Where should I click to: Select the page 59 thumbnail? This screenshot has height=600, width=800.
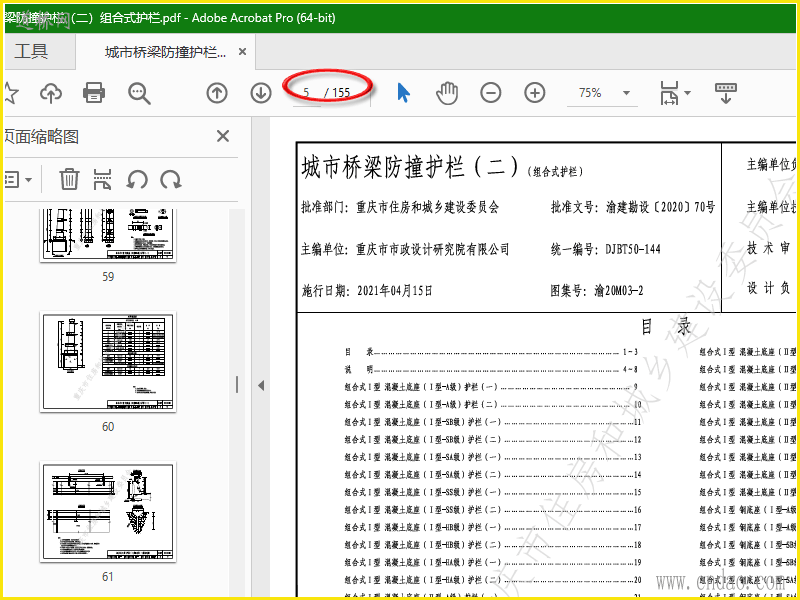click(x=108, y=235)
